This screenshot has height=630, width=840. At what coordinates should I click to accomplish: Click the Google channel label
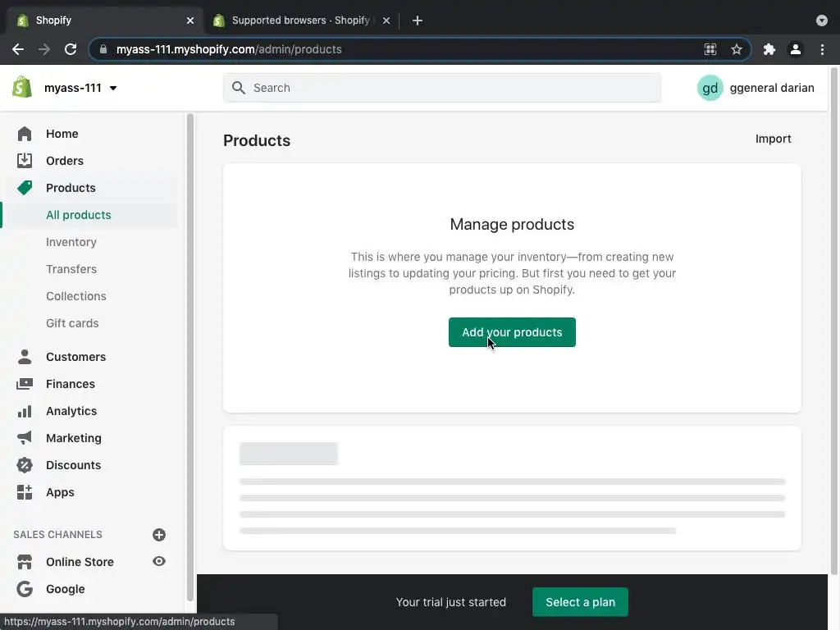(66, 589)
